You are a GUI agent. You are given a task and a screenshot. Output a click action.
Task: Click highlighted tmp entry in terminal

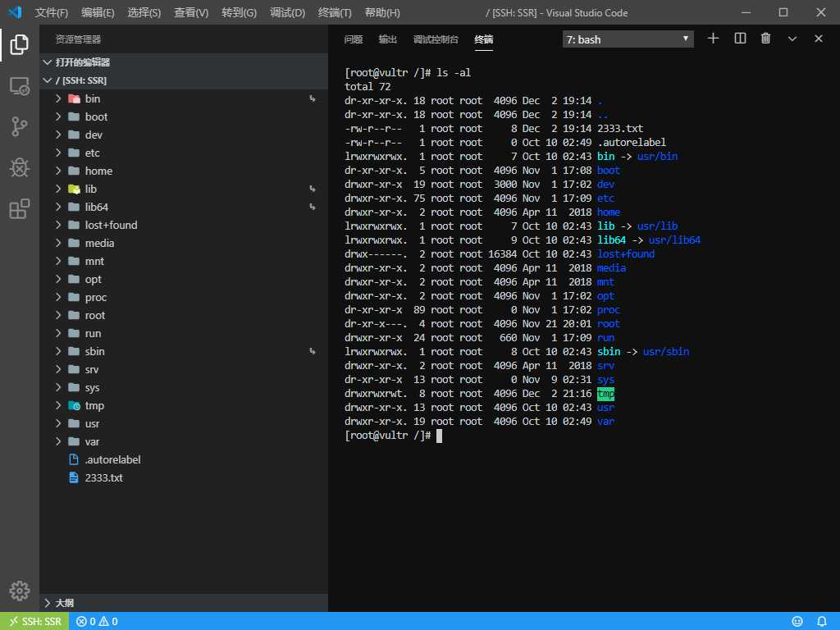tap(606, 394)
